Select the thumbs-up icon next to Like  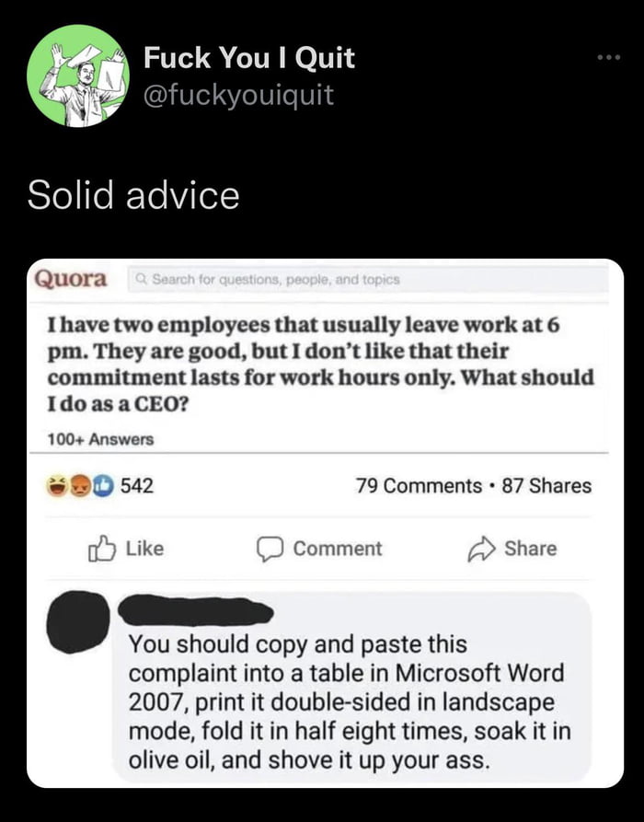point(105,549)
